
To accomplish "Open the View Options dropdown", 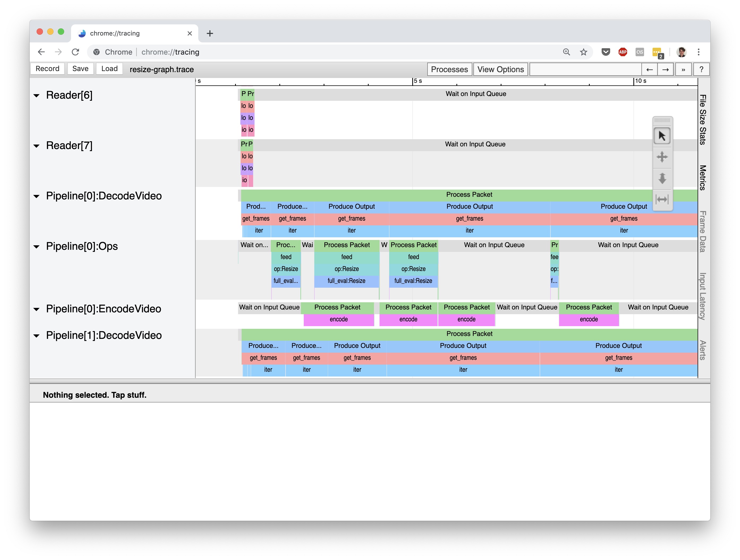I will click(500, 69).
